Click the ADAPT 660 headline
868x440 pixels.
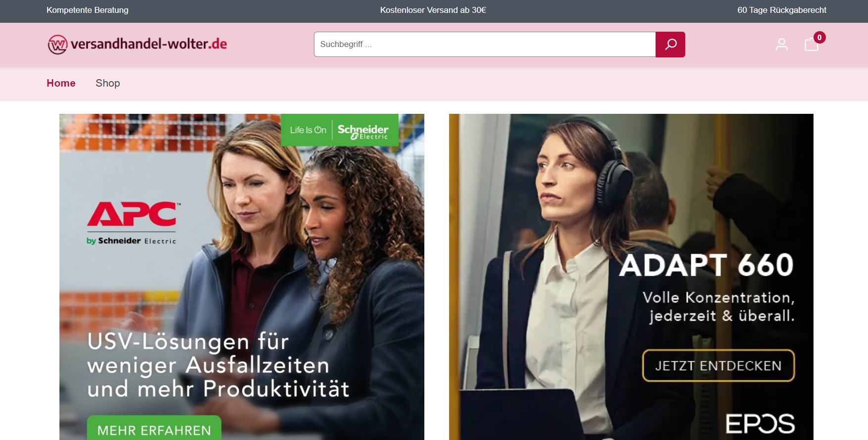tap(707, 265)
